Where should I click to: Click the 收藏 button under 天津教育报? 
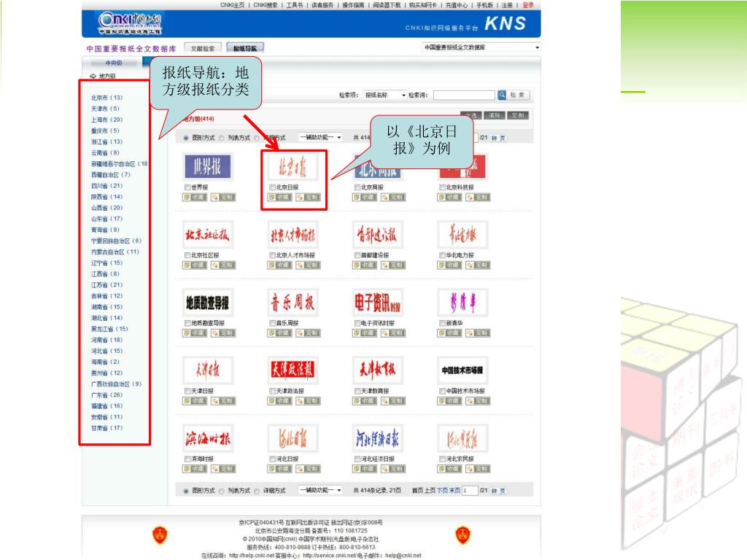(x=365, y=401)
